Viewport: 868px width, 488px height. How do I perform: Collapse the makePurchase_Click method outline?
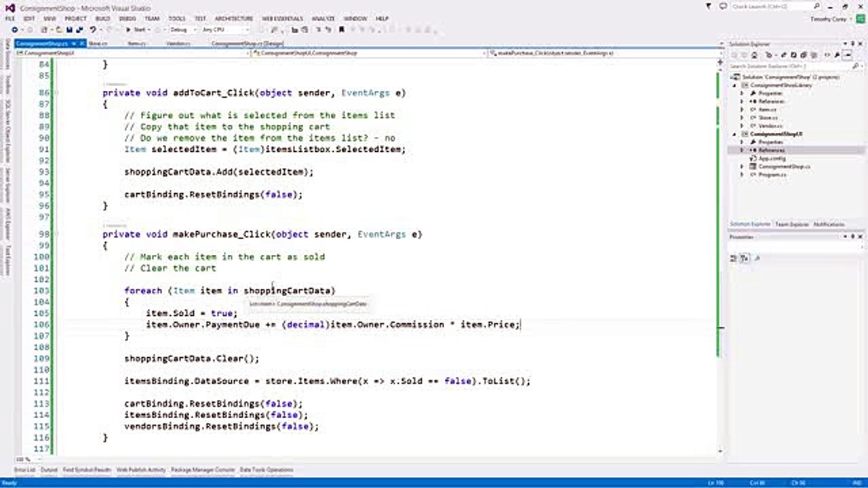pyautogui.click(x=56, y=235)
